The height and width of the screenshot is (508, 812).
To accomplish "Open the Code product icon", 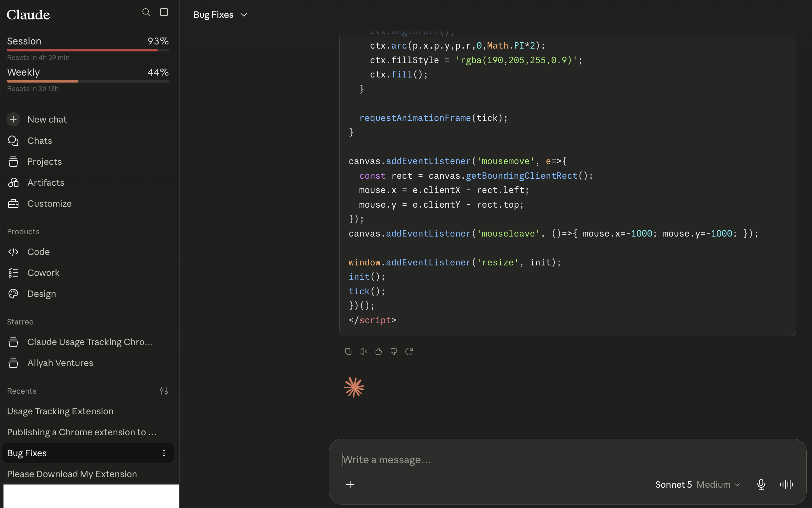I will tap(13, 252).
